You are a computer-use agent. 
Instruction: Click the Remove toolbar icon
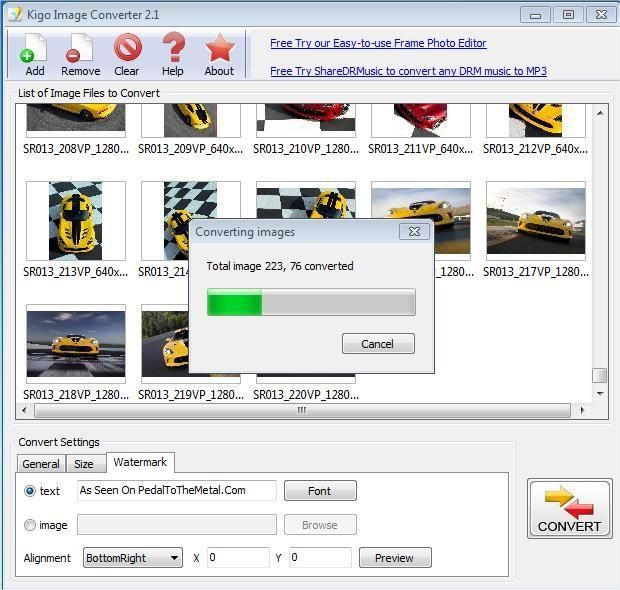80,54
